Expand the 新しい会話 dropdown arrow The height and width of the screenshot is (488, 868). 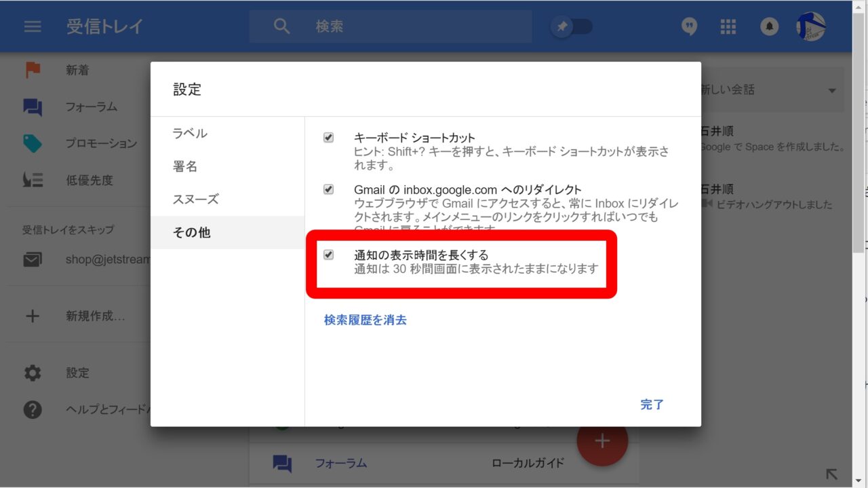pos(832,90)
